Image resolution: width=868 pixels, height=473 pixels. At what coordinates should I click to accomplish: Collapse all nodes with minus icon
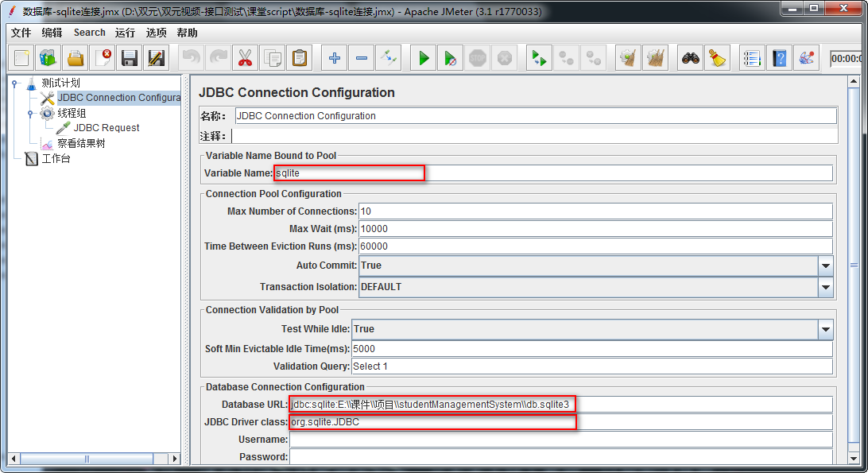(362, 58)
